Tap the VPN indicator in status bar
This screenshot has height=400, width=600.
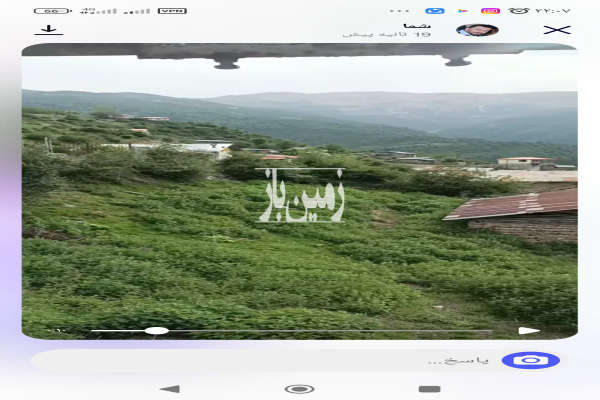point(172,10)
